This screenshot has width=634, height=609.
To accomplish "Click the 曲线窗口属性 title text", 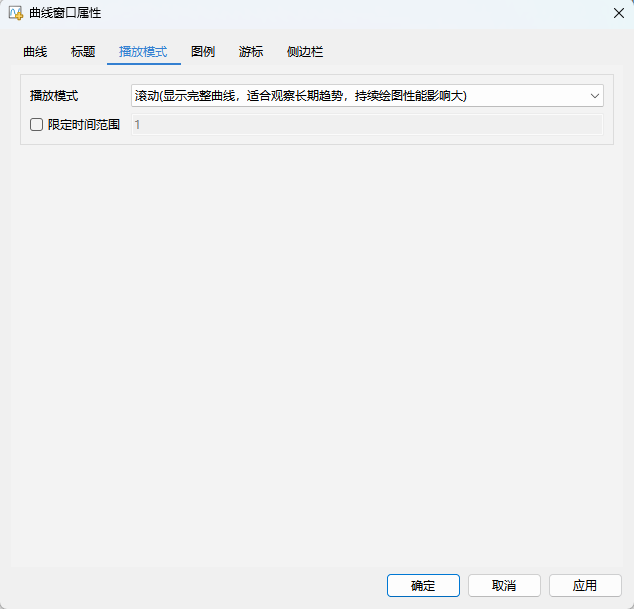I will 65,13.
